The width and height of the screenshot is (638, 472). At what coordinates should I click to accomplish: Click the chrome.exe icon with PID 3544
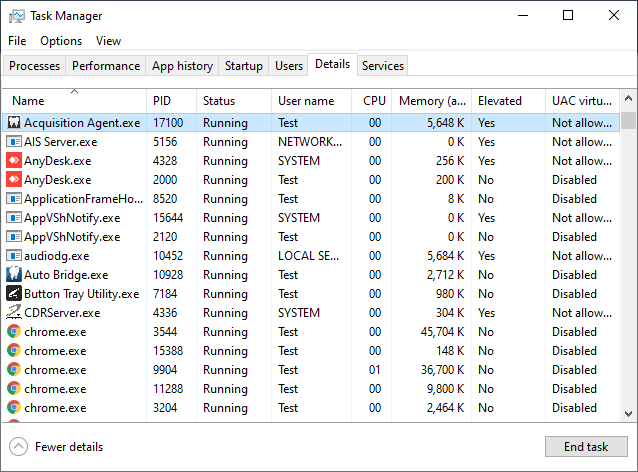14,332
